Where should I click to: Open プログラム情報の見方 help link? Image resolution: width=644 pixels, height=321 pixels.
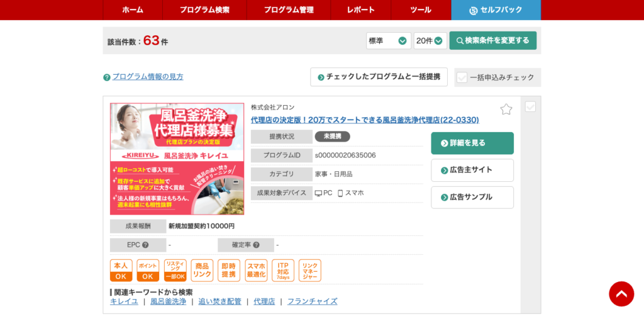[x=148, y=77]
